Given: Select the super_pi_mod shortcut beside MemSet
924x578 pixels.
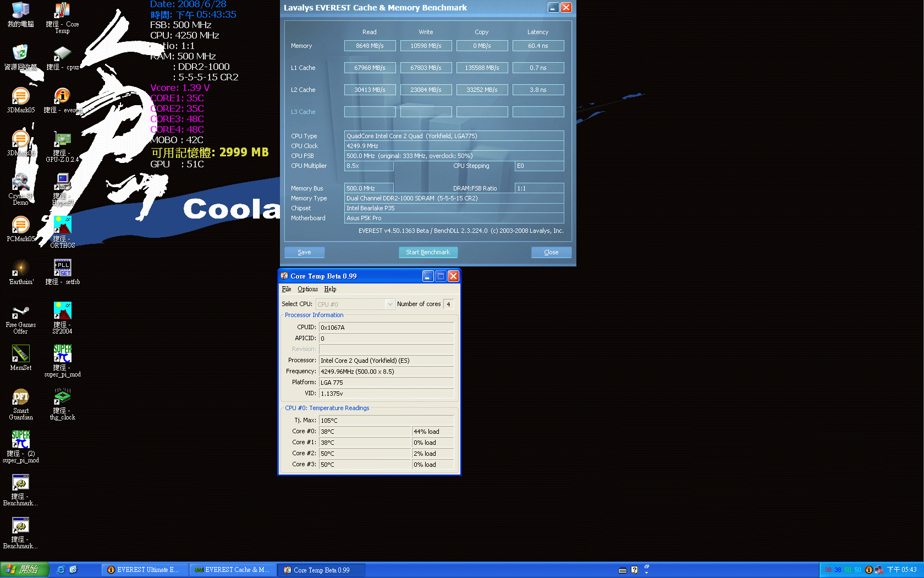Looking at the screenshot, I should coord(62,361).
